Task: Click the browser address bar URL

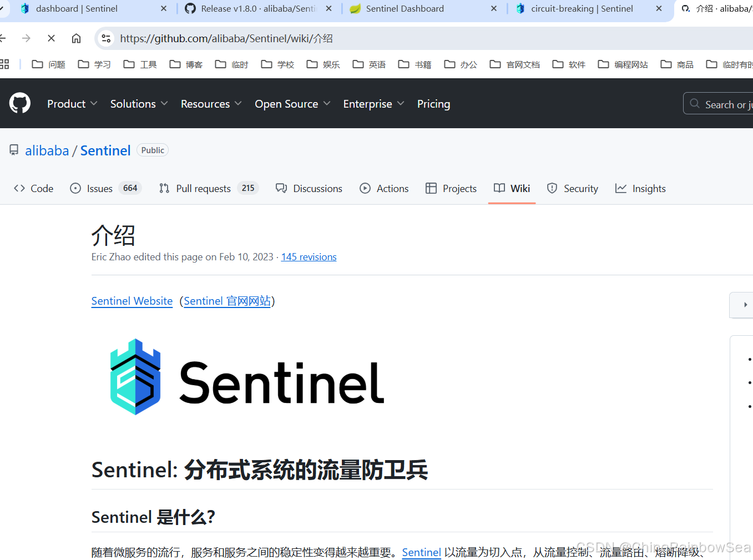Action: click(226, 38)
